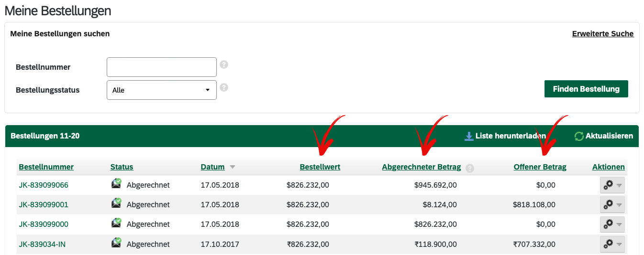Open gear actions menu for JK-839099001
The image size is (644, 255).
612,205
